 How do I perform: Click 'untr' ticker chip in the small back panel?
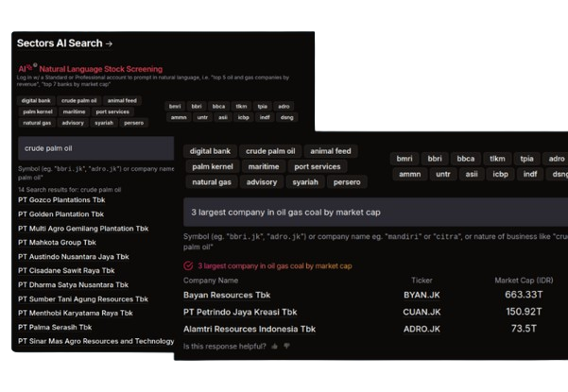[x=202, y=118]
